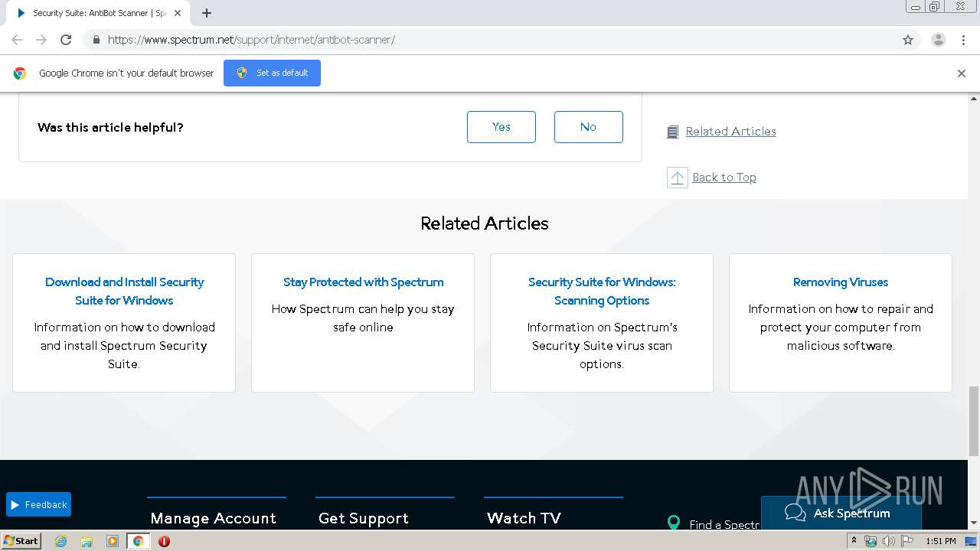980x551 pixels.
Task: Click Set as default button
Action: (272, 73)
